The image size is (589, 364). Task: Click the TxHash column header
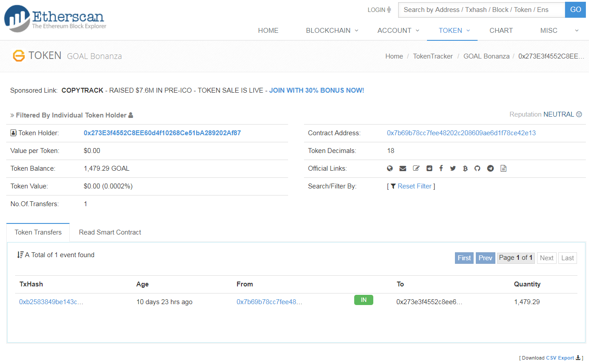(31, 284)
